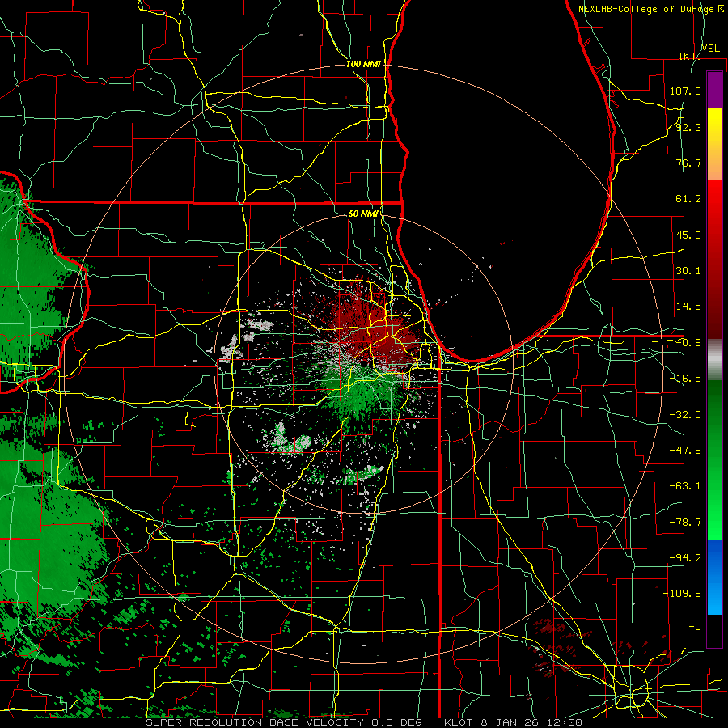Viewport: 728px width, 728px height.
Task: Click the Super-Resolution Base Velocity caption
Action: coord(364,722)
